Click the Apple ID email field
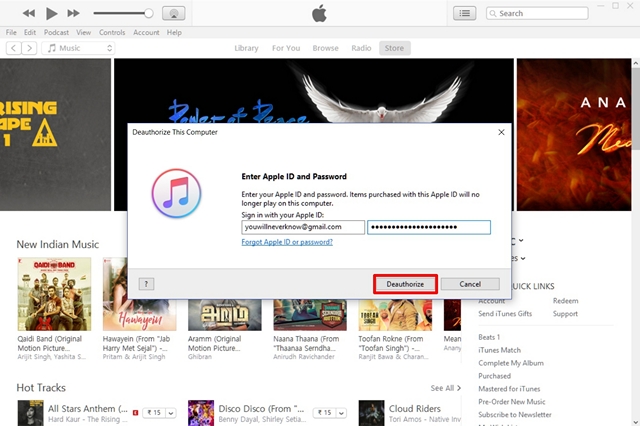 pyautogui.click(x=303, y=227)
